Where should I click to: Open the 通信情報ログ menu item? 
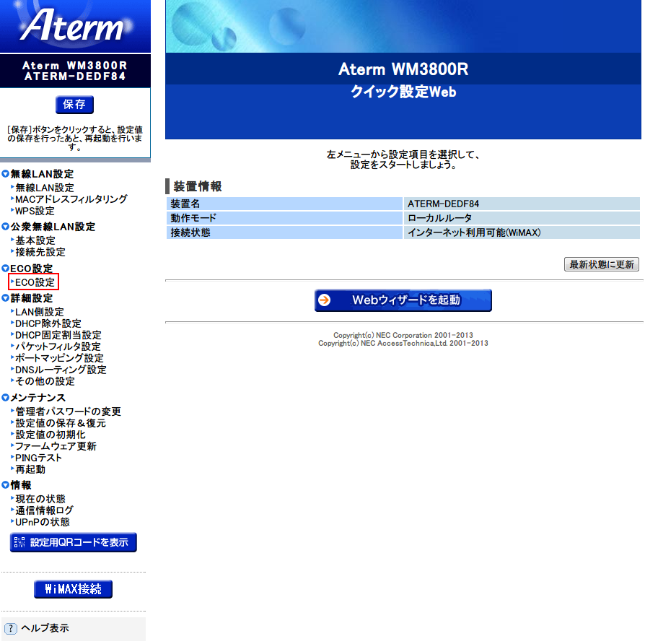coord(44,510)
